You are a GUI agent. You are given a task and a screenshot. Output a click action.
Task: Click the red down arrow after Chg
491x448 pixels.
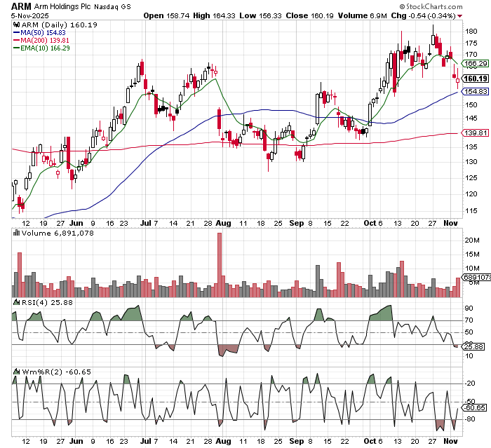coord(459,16)
